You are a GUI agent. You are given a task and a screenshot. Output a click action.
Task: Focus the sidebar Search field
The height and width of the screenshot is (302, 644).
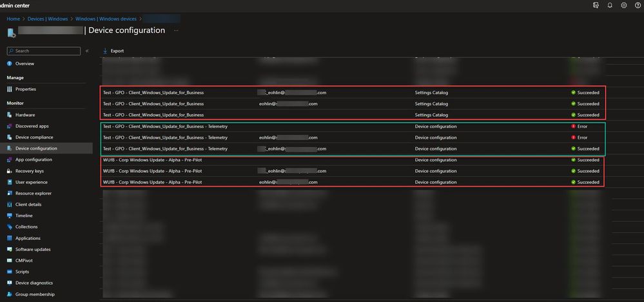(44, 51)
